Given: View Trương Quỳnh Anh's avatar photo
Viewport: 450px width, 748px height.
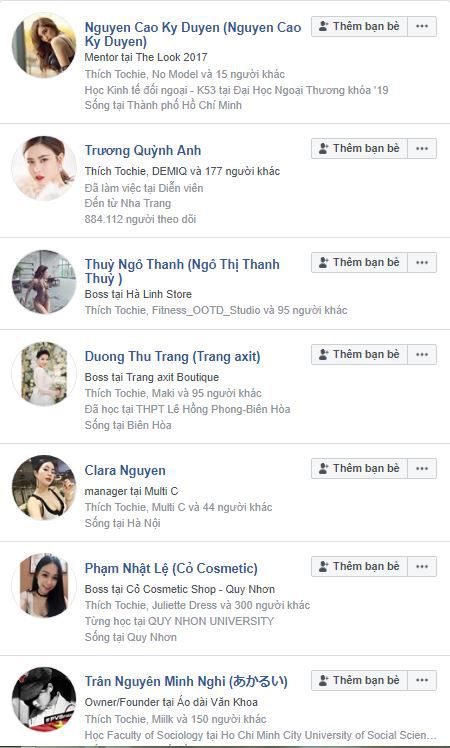Looking at the screenshot, I should (x=44, y=168).
